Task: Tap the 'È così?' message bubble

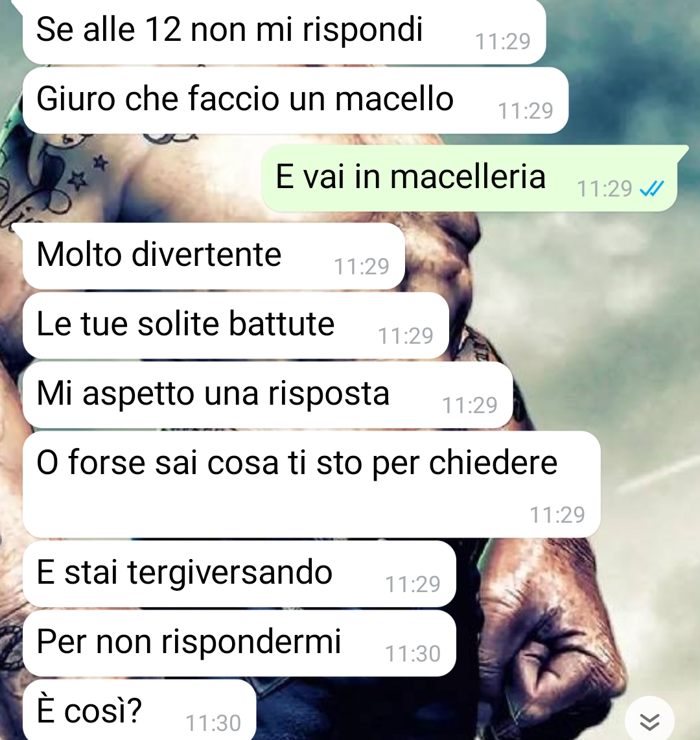Action: pos(139,710)
